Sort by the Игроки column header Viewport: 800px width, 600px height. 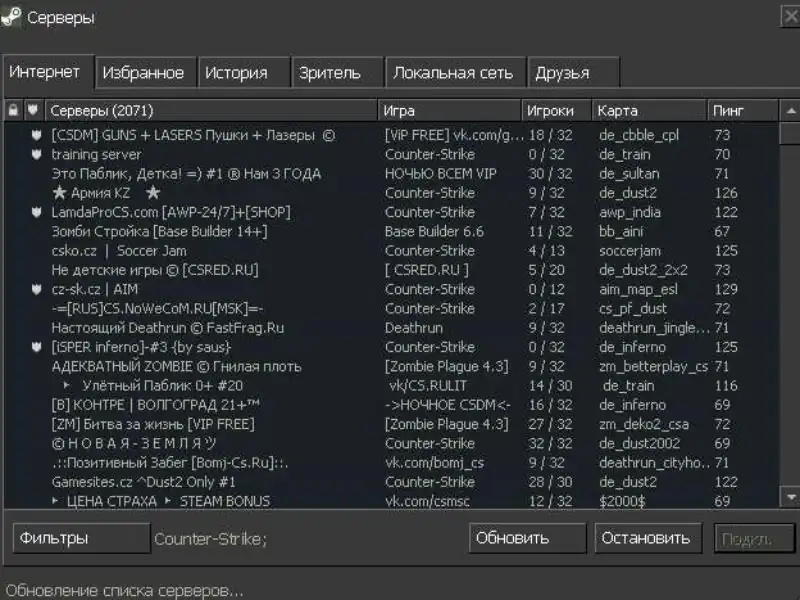coord(557,111)
